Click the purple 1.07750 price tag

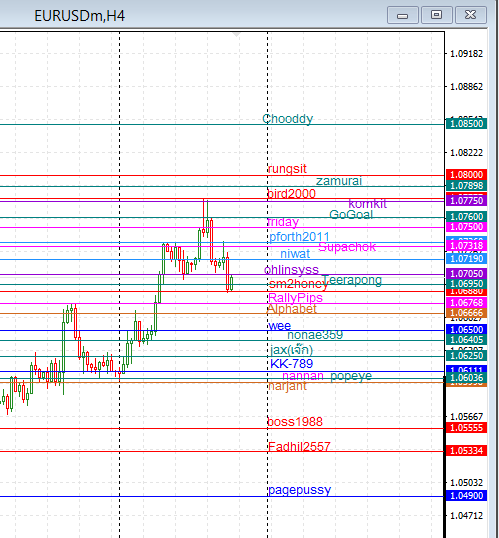[466, 200]
